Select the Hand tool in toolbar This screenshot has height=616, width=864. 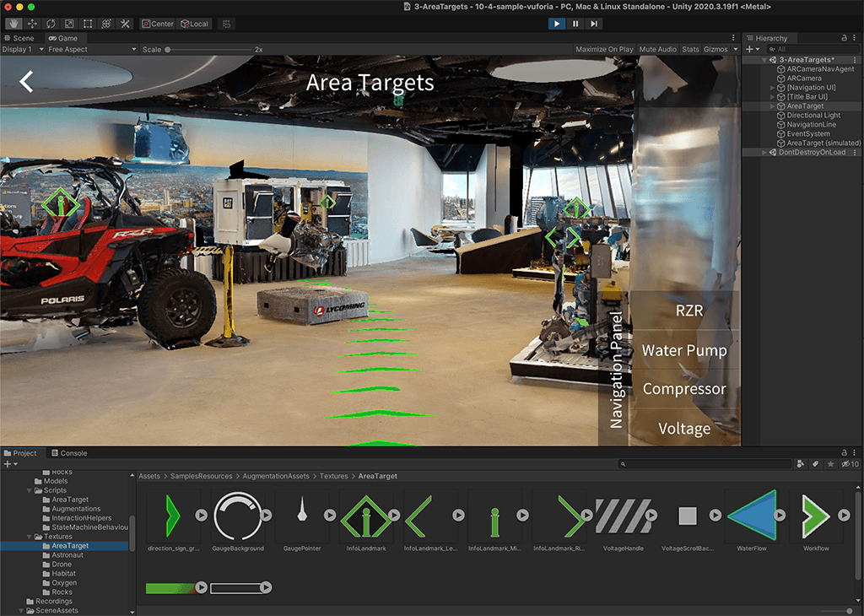pos(14,24)
